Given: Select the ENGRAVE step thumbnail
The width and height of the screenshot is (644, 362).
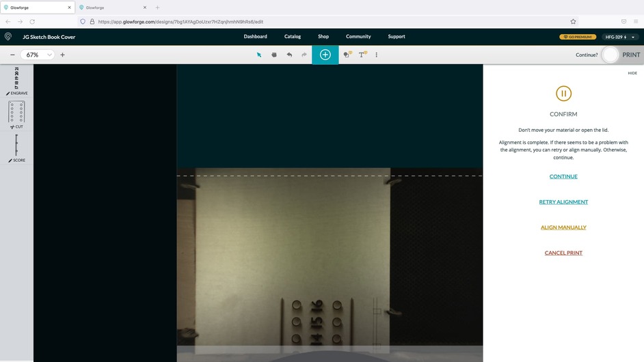Looking at the screenshot, I should pyautogui.click(x=16, y=81).
